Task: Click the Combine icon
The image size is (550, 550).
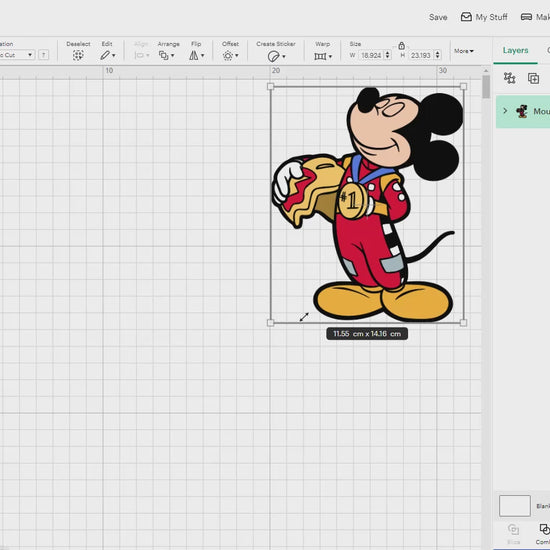Action: (545, 529)
